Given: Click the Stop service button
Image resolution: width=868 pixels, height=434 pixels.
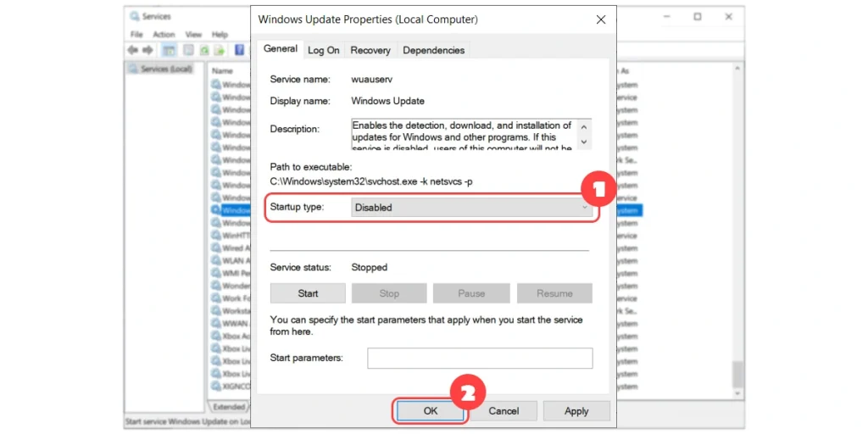Looking at the screenshot, I should click(x=389, y=293).
